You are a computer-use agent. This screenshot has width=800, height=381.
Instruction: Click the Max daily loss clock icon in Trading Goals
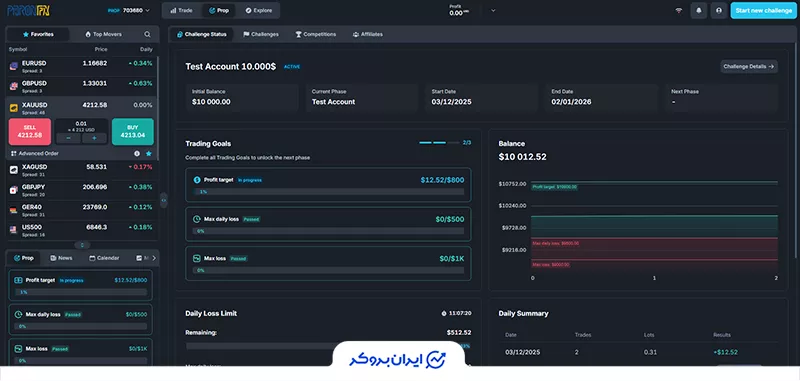point(197,219)
